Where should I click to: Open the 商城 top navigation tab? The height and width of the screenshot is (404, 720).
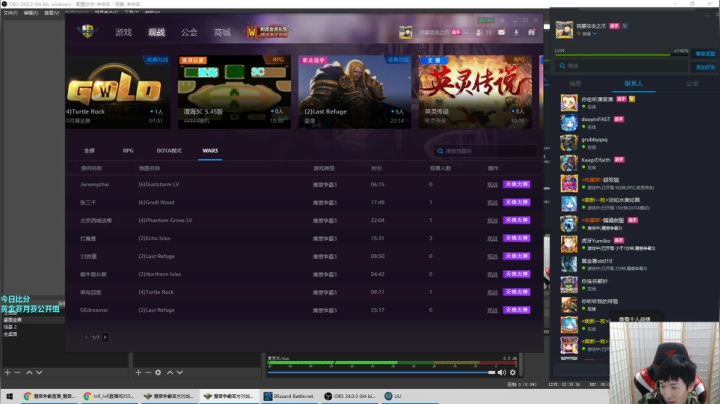222,32
